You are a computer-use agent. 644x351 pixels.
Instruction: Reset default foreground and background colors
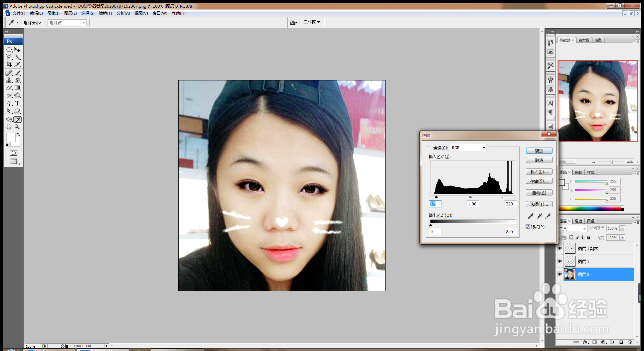8,145
